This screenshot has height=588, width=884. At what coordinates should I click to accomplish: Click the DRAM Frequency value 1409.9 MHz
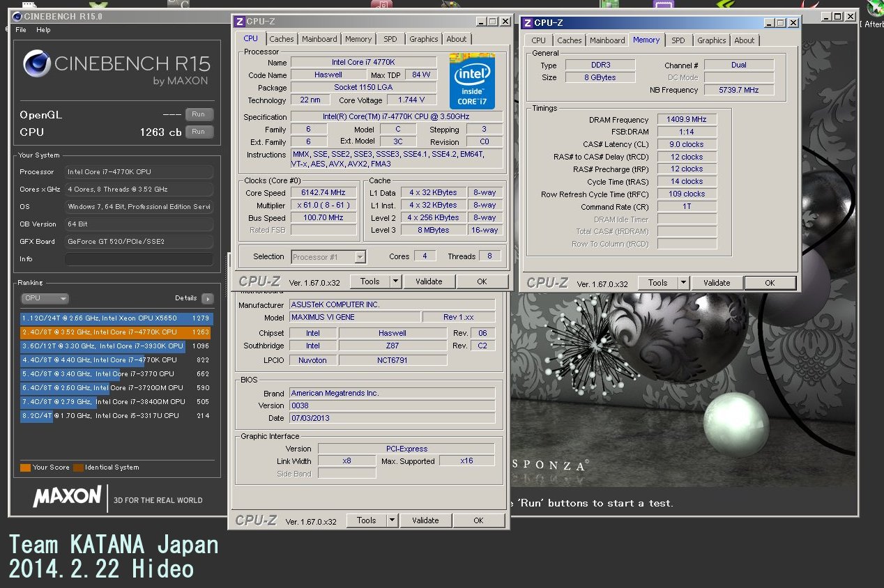687,120
